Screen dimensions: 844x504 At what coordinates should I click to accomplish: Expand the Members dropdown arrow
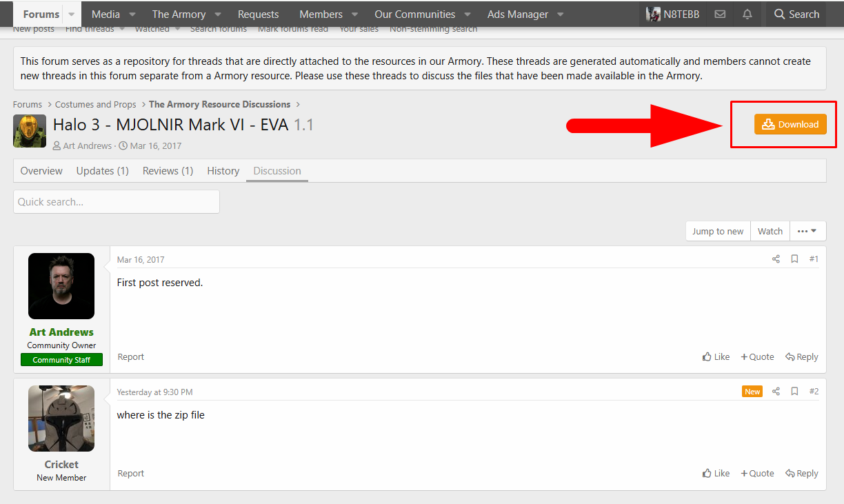[355, 14]
